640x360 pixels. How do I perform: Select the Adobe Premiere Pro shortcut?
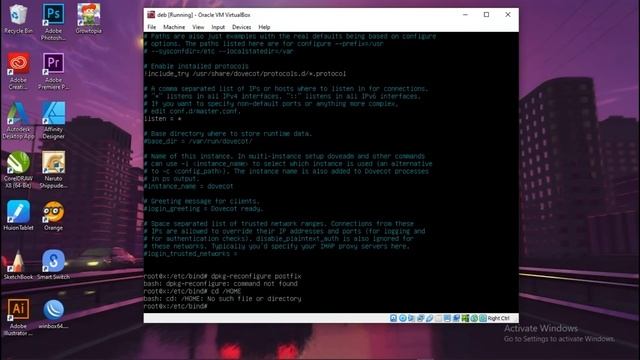coord(53,71)
